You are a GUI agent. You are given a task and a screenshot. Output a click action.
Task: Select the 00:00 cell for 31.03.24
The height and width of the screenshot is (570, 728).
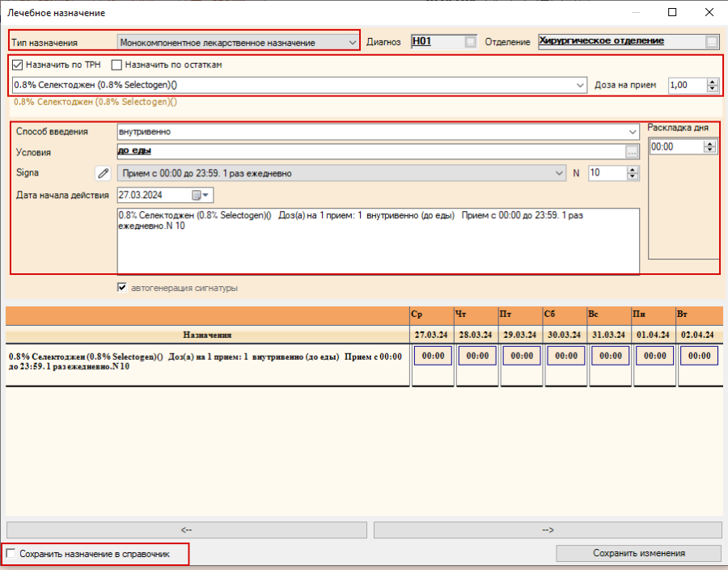click(x=611, y=356)
